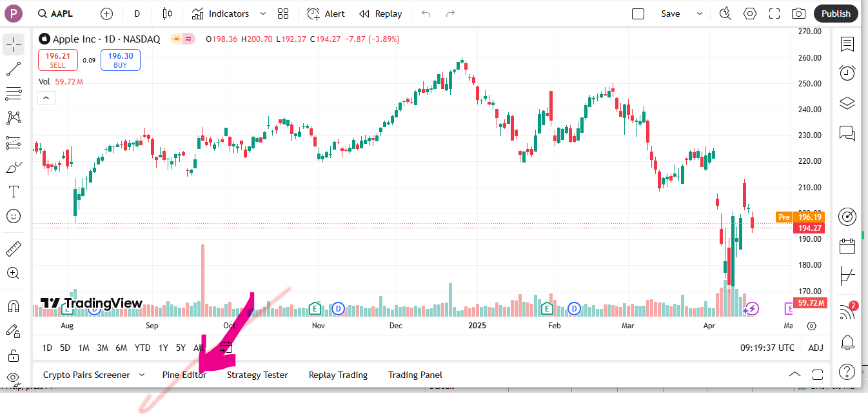Image resolution: width=868 pixels, height=416 pixels.
Task: Open the layout setup square icon
Action: 638,14
